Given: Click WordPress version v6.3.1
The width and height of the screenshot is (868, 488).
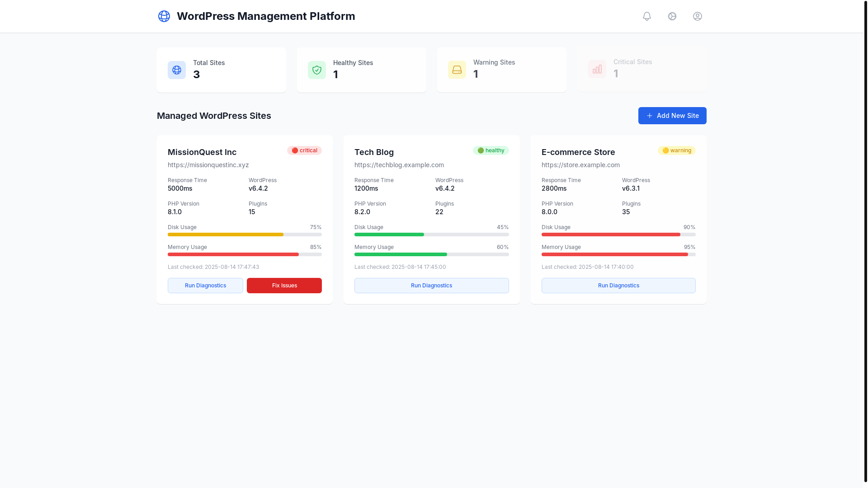Looking at the screenshot, I should [x=631, y=188].
